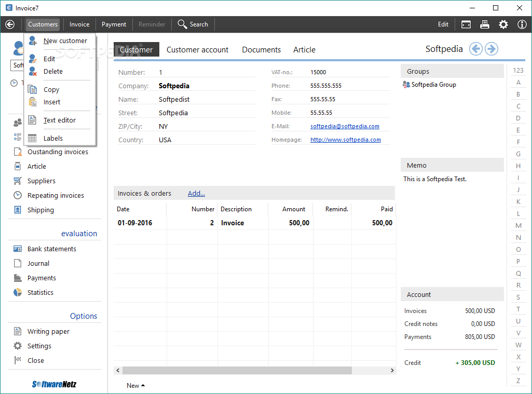The width and height of the screenshot is (532, 394).
Task: Click the Shipping icon in sidebar
Action: tap(18, 210)
